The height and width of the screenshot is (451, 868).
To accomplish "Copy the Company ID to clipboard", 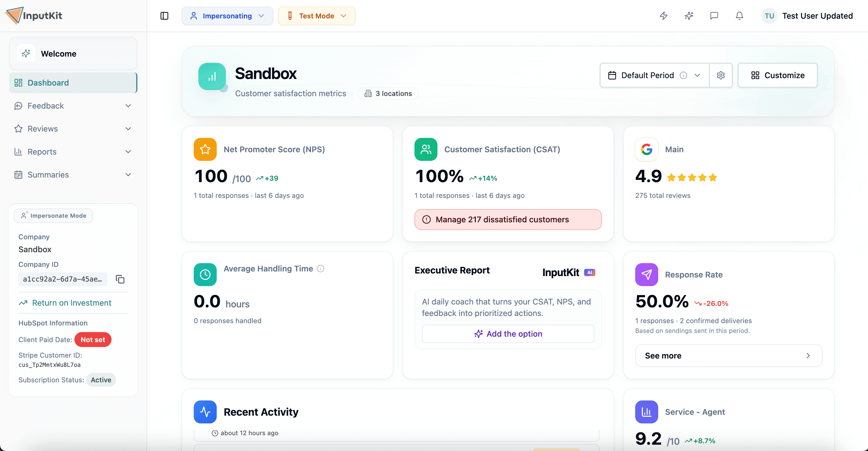I will pyautogui.click(x=120, y=279).
